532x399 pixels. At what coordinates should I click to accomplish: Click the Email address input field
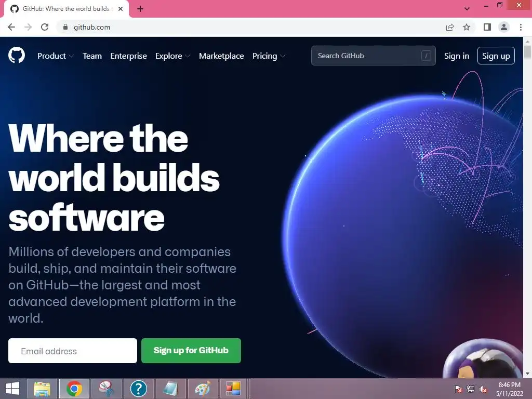click(73, 351)
